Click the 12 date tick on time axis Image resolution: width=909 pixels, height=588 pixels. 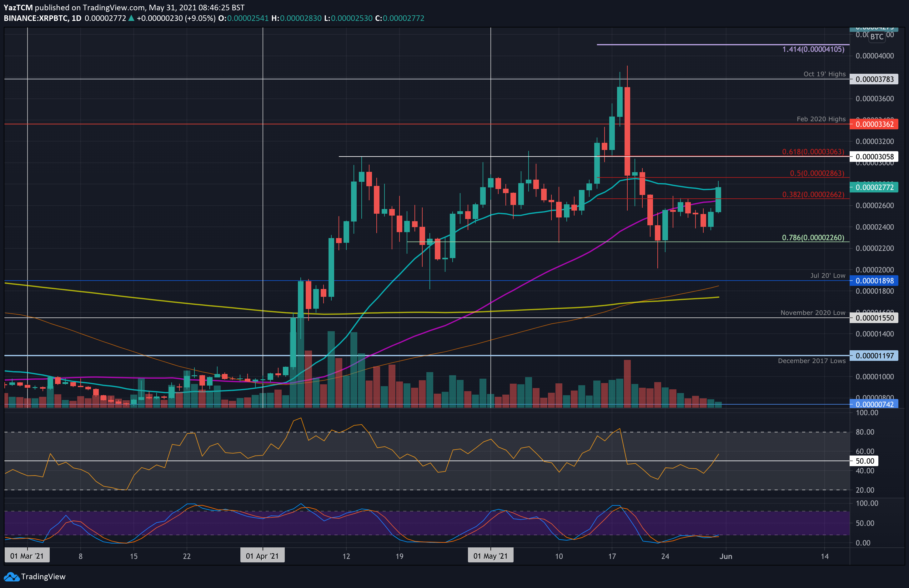coord(346,556)
